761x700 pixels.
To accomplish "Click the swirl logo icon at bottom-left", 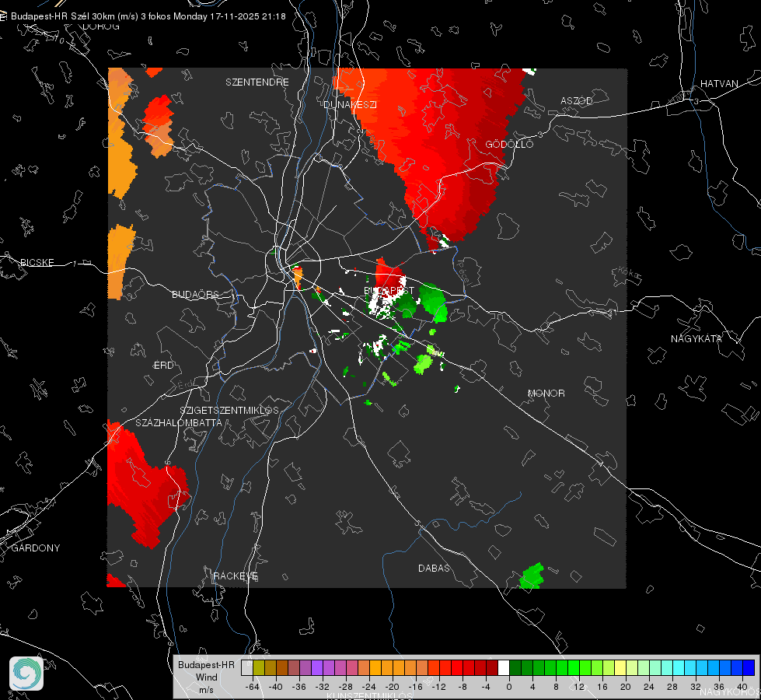I will pyautogui.click(x=26, y=674).
